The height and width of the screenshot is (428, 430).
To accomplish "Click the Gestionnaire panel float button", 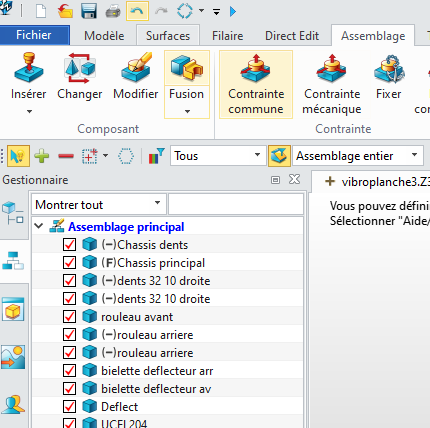I will coord(275,180).
